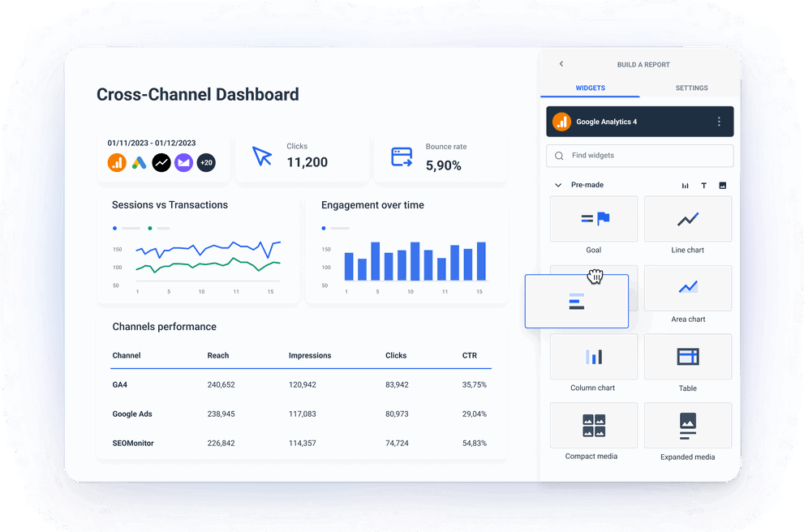Image resolution: width=804 pixels, height=532 pixels.
Task: Click the Clicks cursor icon
Action: [x=262, y=156]
